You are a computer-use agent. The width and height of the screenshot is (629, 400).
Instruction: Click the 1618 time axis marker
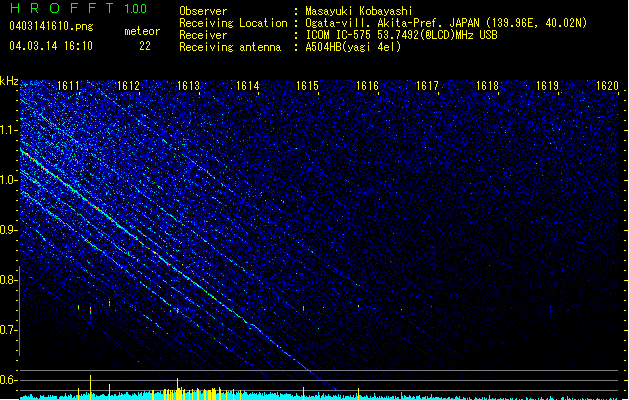click(x=488, y=86)
